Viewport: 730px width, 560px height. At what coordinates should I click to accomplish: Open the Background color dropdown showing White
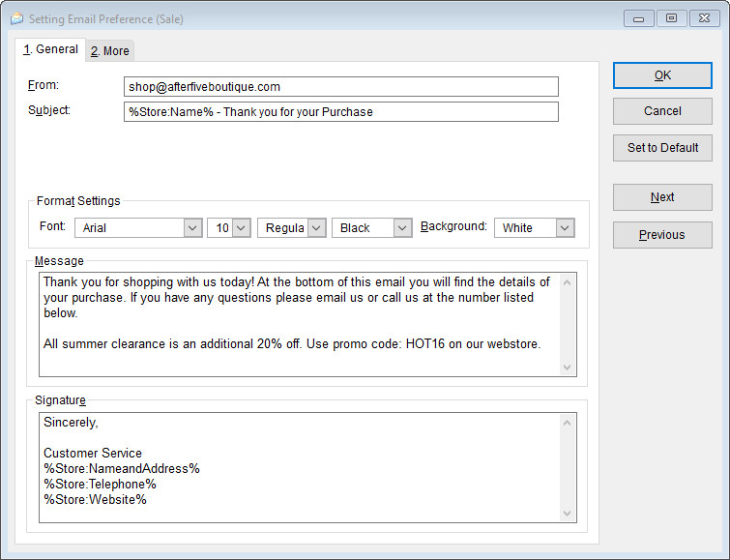[534, 228]
